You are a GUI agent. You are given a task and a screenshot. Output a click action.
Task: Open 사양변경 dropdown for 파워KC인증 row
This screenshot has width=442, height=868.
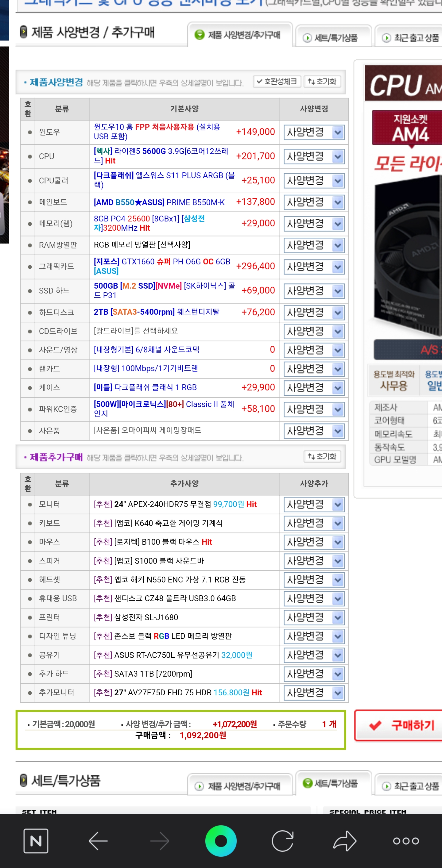click(314, 409)
